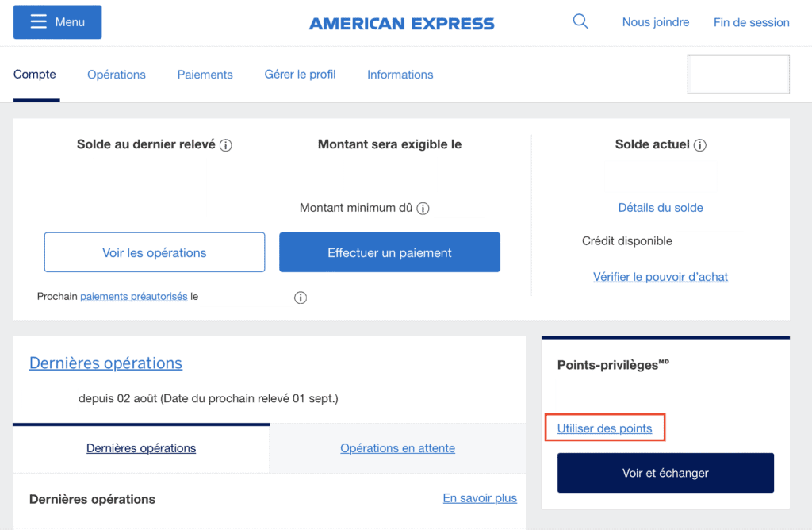Go to the American Express home logo
Screen dimensions: 812x530
[401, 24]
